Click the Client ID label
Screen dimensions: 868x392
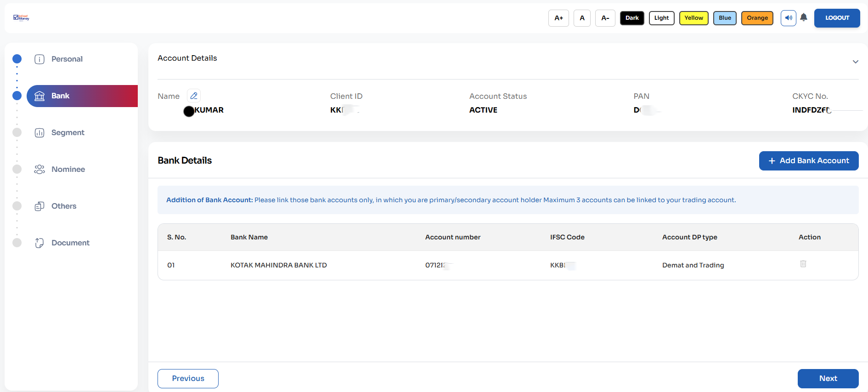point(346,96)
